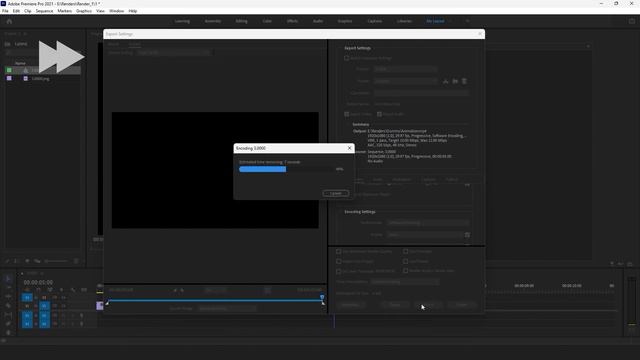Click the Linked Selection icon in timeline
The image size is (640, 360).
click(50, 290)
